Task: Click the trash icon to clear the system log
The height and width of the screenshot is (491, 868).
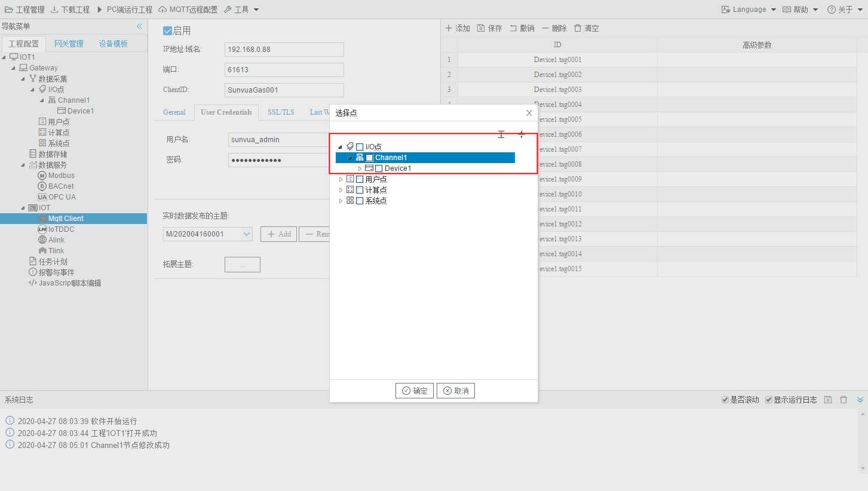Action: pos(844,400)
